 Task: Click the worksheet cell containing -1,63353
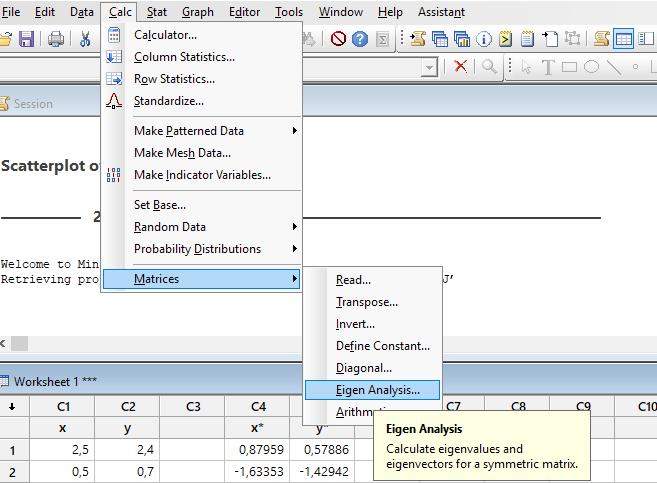pyautogui.click(x=257, y=472)
